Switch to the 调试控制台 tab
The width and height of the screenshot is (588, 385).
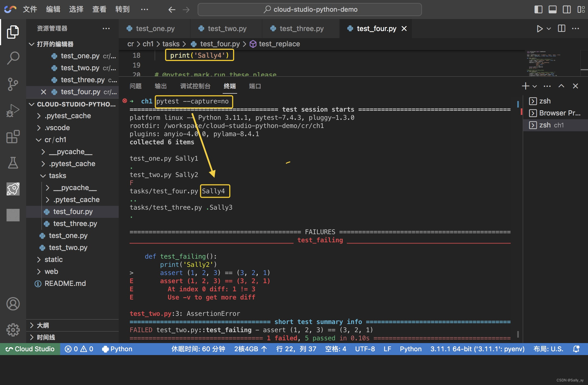(x=195, y=86)
